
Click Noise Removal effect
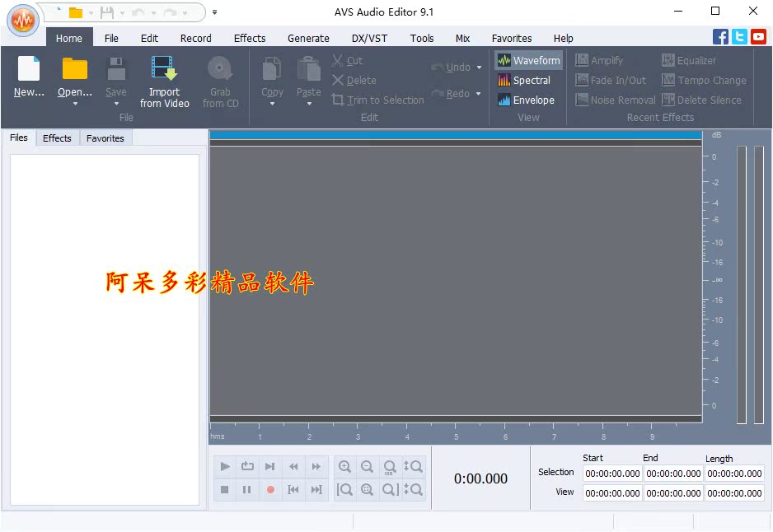pos(616,100)
